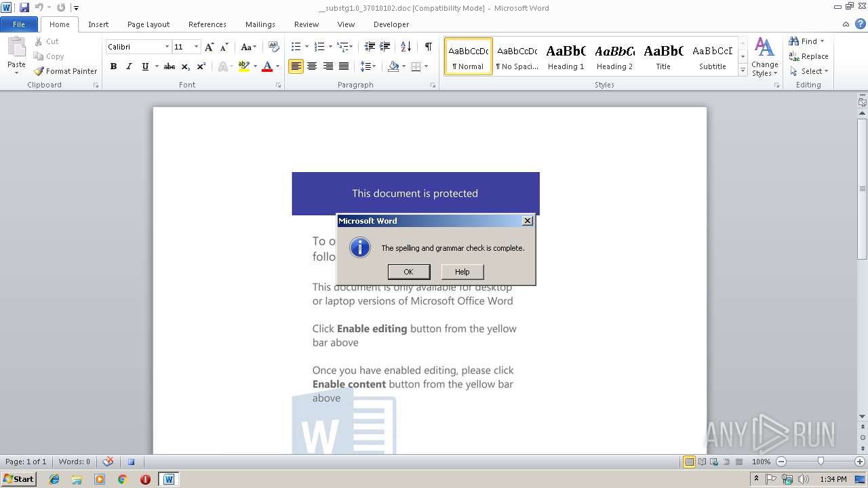Toggle Bold formatting
Screen dimensions: 868x488
click(x=113, y=66)
